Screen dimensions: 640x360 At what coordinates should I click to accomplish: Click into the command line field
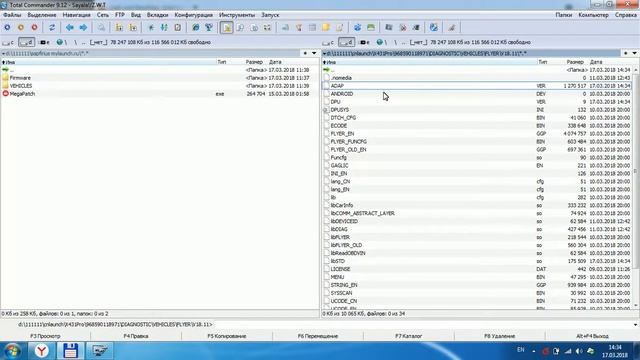click(x=422, y=324)
